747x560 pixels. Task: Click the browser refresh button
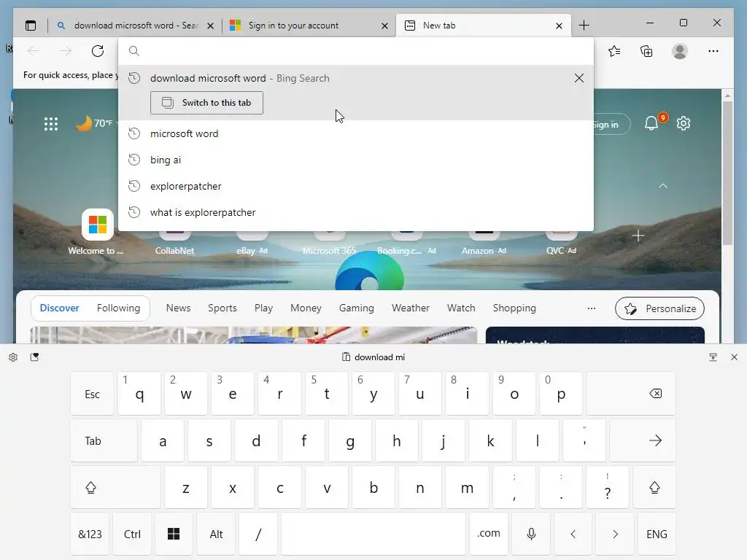tap(98, 51)
